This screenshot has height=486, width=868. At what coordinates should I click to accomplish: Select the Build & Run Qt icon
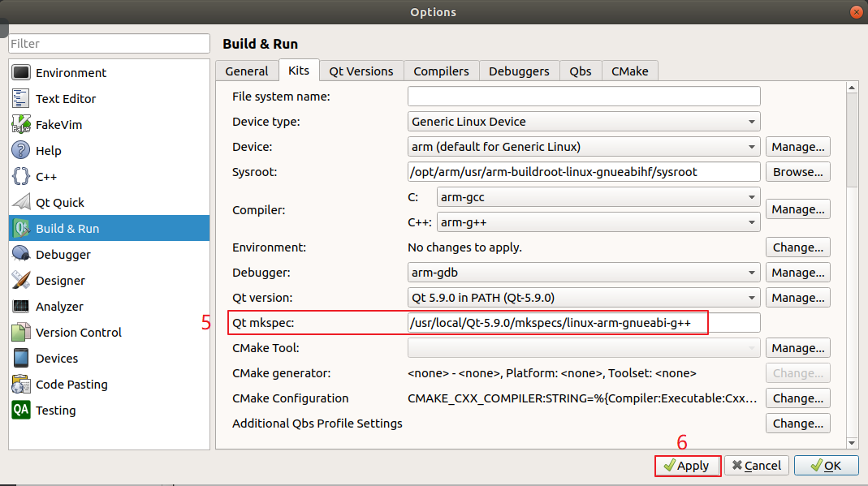[21, 228]
